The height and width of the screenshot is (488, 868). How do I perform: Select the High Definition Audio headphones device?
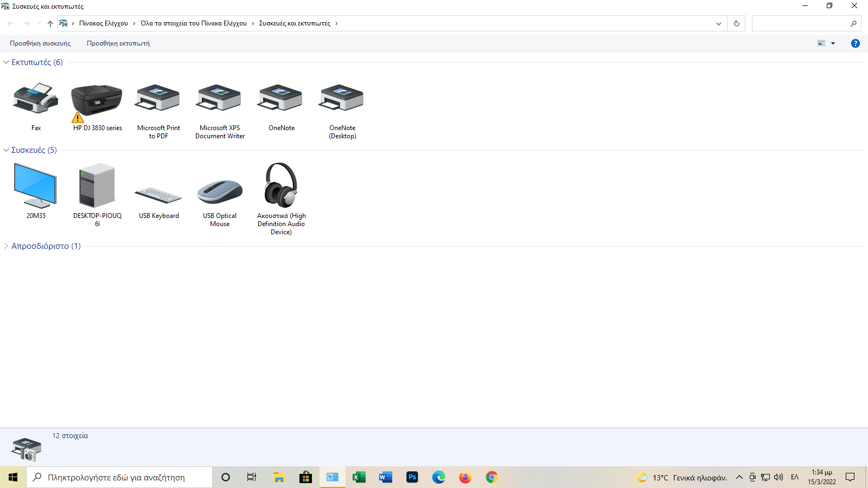[281, 185]
